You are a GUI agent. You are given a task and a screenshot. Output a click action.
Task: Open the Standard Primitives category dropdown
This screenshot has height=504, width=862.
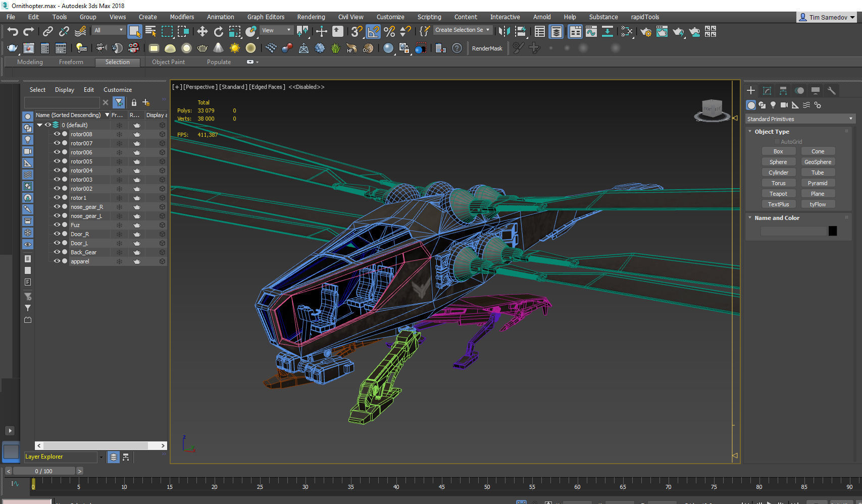[800, 119]
